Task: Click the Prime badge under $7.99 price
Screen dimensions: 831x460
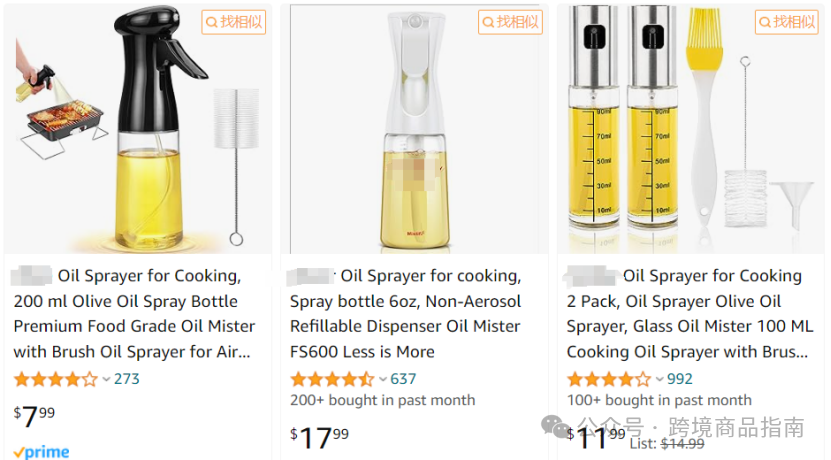Action: [41, 452]
